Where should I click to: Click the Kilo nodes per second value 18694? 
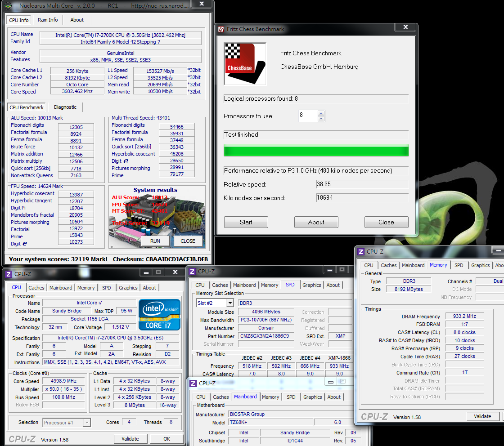coord(362,198)
